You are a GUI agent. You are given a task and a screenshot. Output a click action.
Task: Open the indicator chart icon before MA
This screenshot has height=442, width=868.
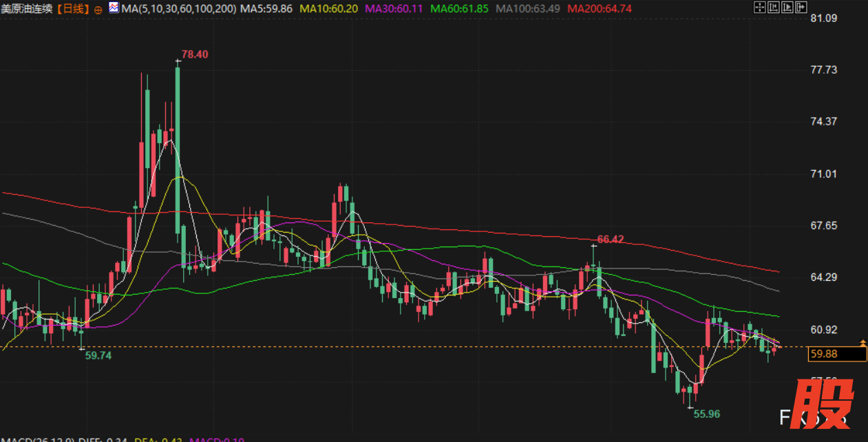[114, 8]
